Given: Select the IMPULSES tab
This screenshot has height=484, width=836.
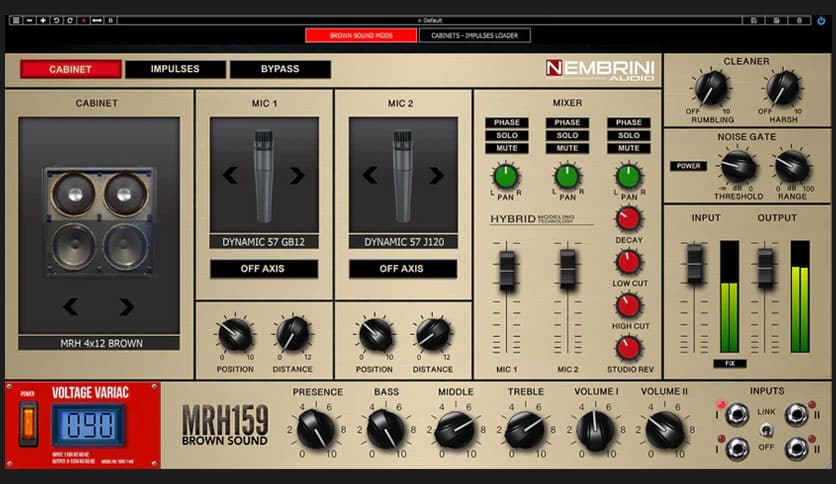Looking at the screenshot, I should [175, 69].
